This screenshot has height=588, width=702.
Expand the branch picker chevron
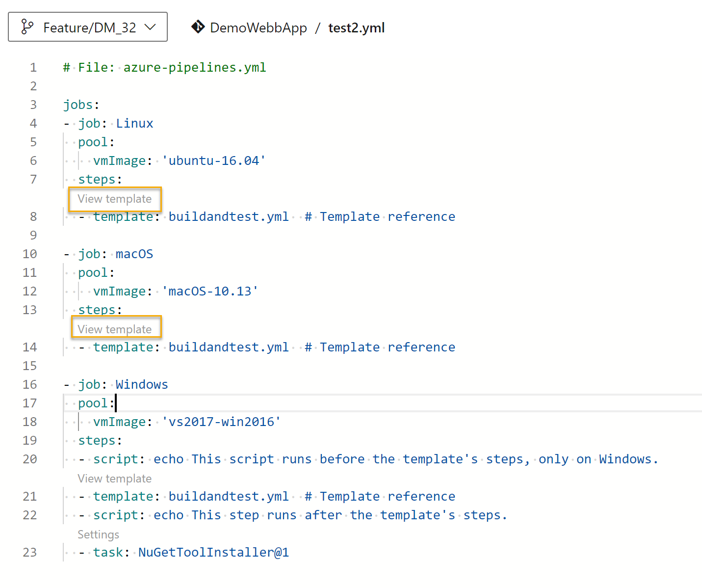click(x=151, y=27)
